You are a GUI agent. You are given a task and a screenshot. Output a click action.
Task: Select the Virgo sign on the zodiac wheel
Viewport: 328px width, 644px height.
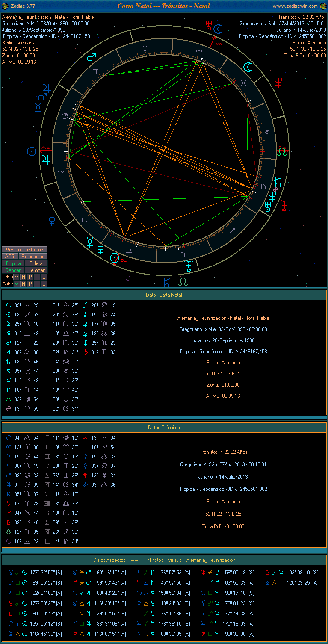[x=85, y=220]
